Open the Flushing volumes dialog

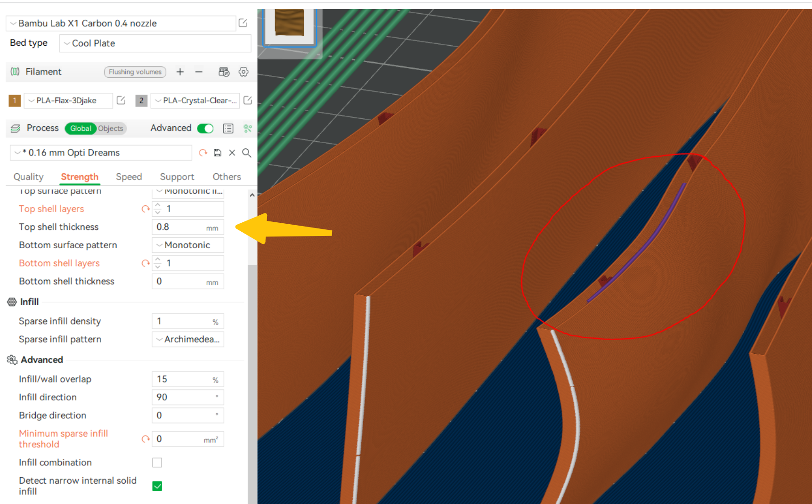point(135,72)
